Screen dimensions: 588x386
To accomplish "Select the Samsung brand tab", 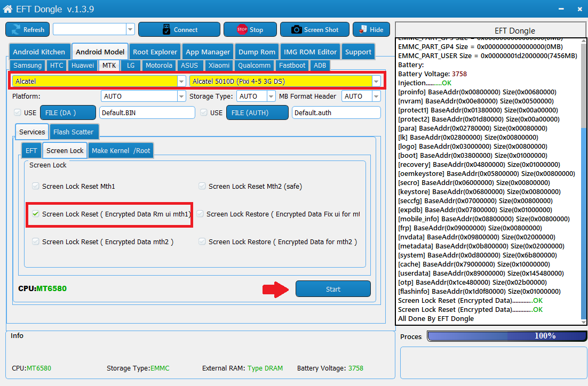I will (27, 66).
